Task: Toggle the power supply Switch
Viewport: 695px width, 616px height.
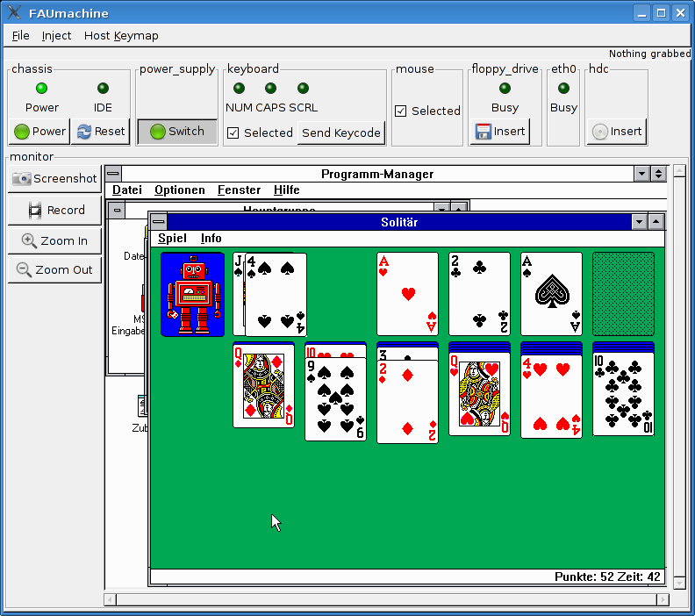Action: [176, 132]
